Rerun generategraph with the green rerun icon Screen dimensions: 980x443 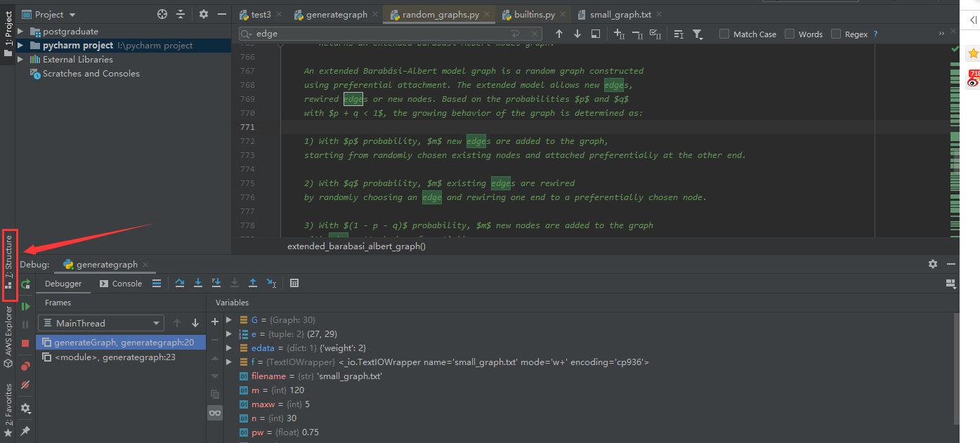(x=25, y=284)
